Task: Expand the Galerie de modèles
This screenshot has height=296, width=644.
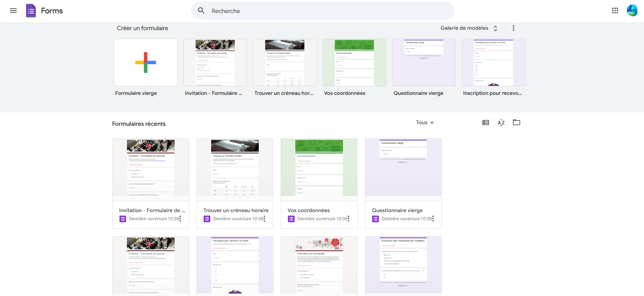Action: 469,28
